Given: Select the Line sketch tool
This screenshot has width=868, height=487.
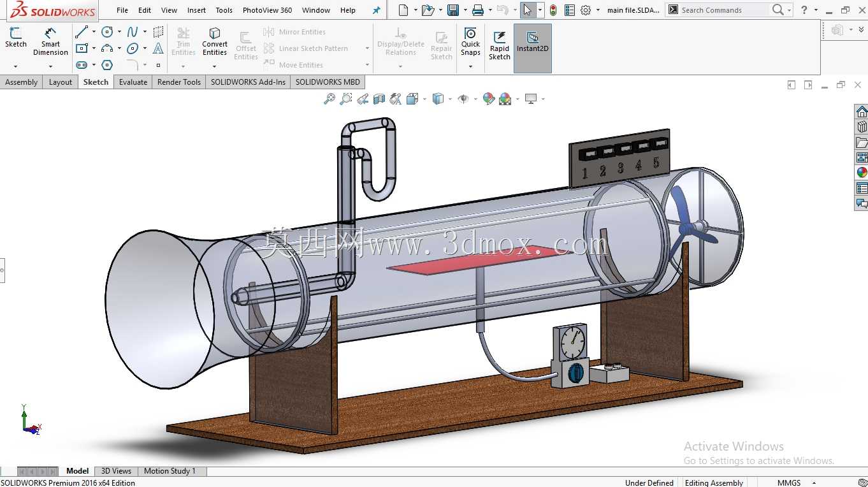Looking at the screenshot, I should point(82,32).
